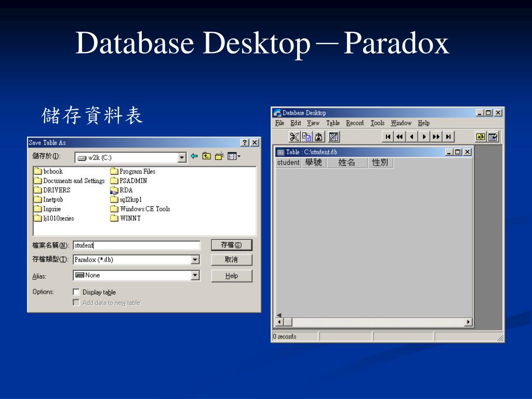Create a new folder icon in Save dialog
Image resolution: width=532 pixels, height=399 pixels.
click(x=219, y=156)
